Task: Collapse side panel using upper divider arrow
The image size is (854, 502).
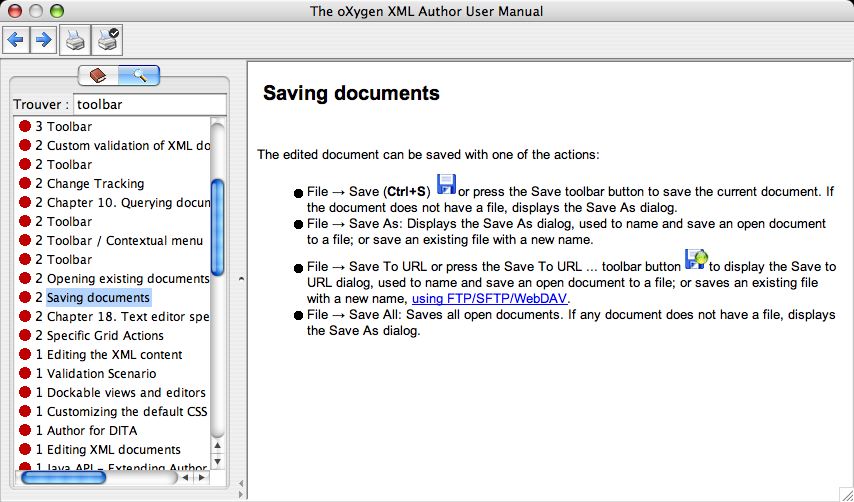Action: pyautogui.click(x=241, y=279)
